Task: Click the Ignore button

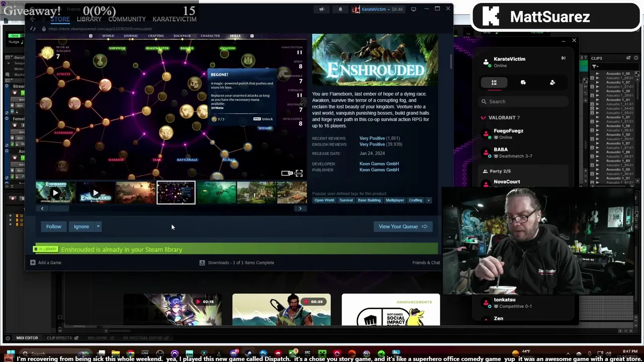Action: (x=82, y=226)
